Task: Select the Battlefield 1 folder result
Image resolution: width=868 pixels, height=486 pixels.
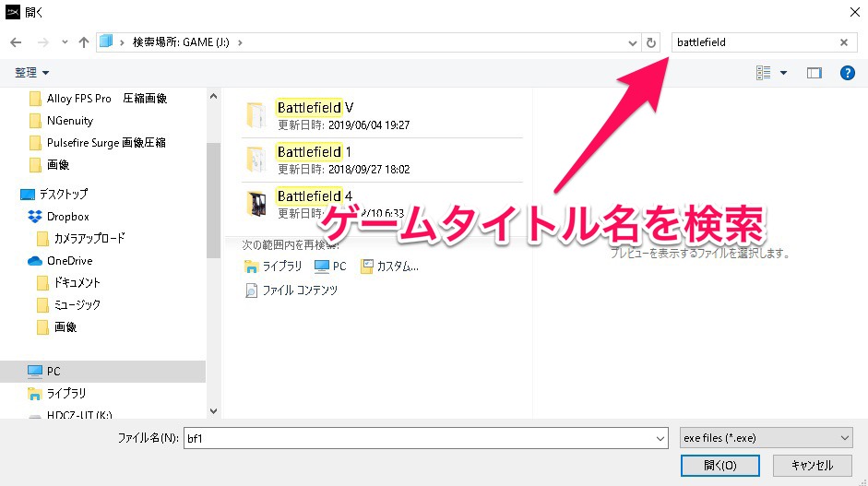Action: pos(382,160)
